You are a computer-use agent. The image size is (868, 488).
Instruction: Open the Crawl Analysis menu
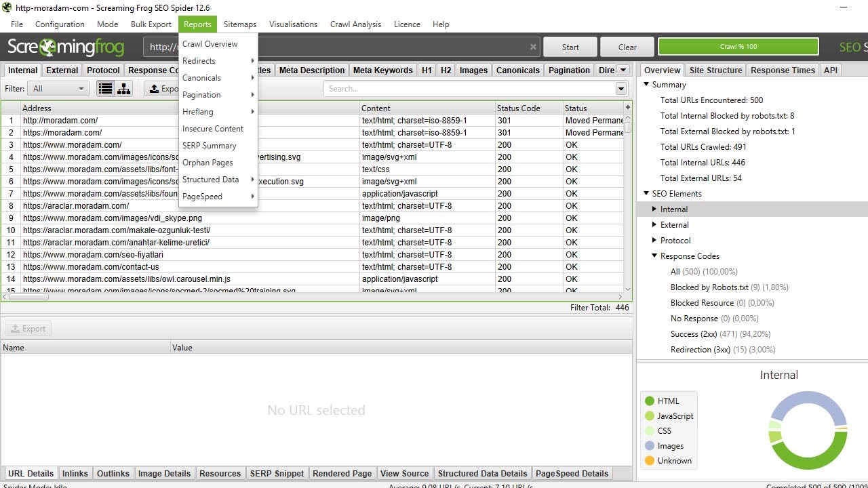tap(355, 24)
